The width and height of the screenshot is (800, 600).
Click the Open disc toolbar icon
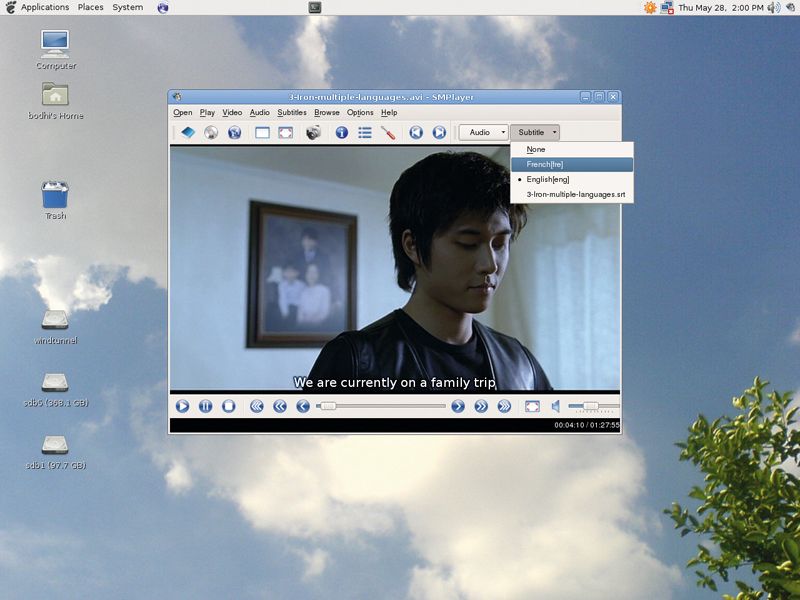pyautogui.click(x=211, y=133)
